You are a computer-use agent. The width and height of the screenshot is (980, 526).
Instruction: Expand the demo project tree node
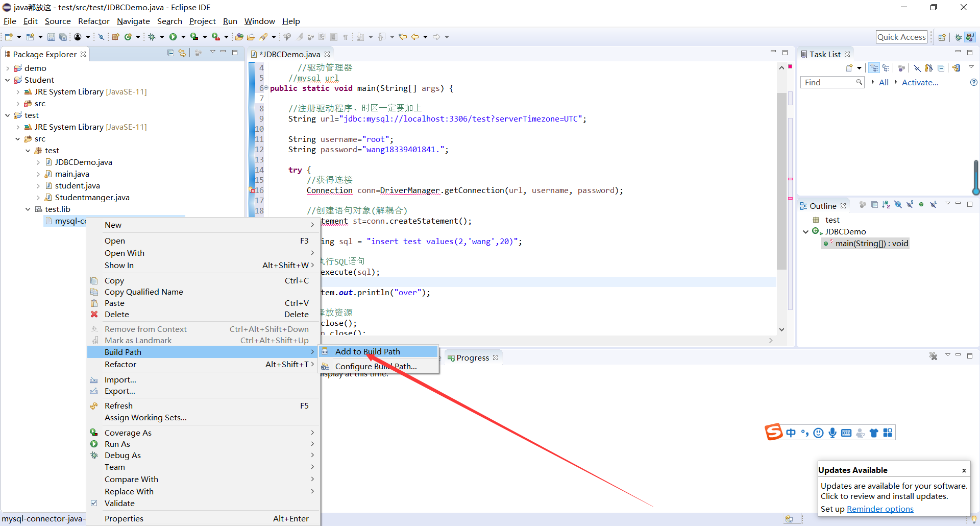(8, 68)
